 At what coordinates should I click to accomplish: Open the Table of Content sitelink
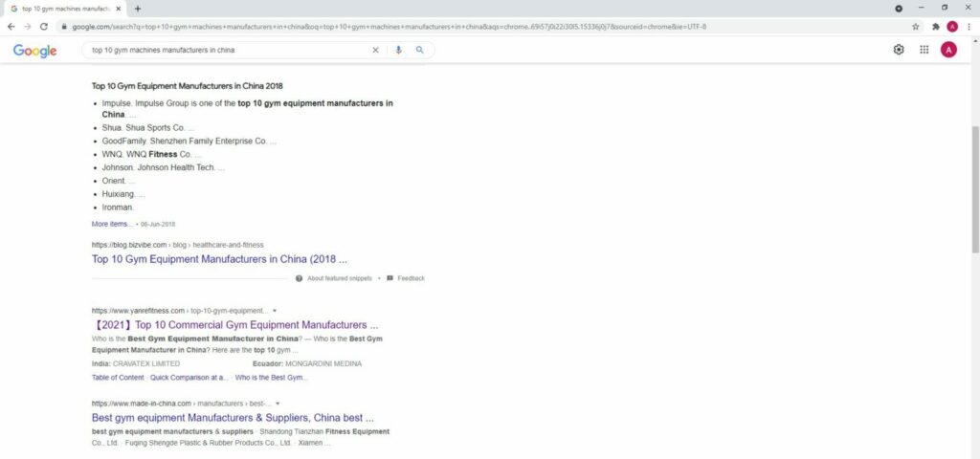[118, 378]
